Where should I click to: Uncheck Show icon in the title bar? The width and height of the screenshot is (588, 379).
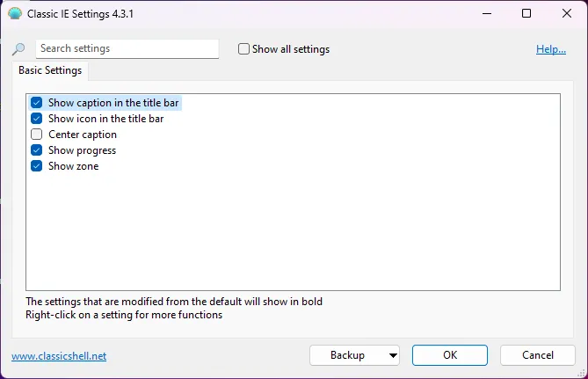tap(37, 119)
